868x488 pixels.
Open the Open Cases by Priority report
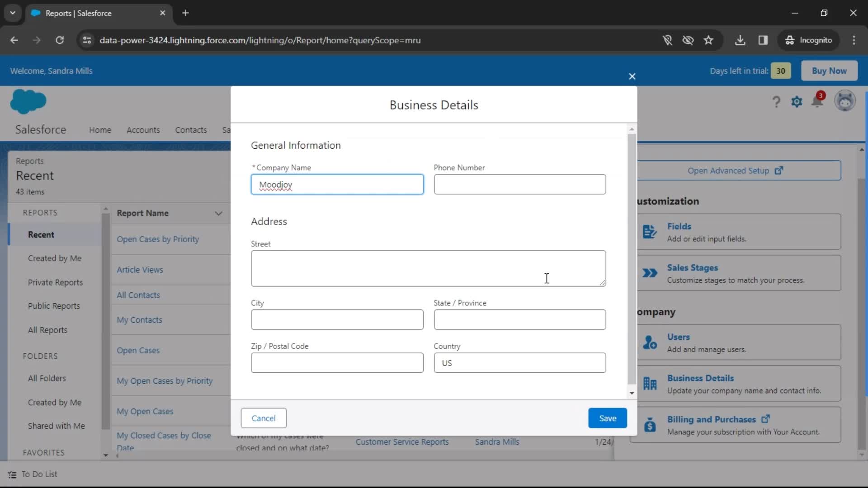pyautogui.click(x=158, y=239)
